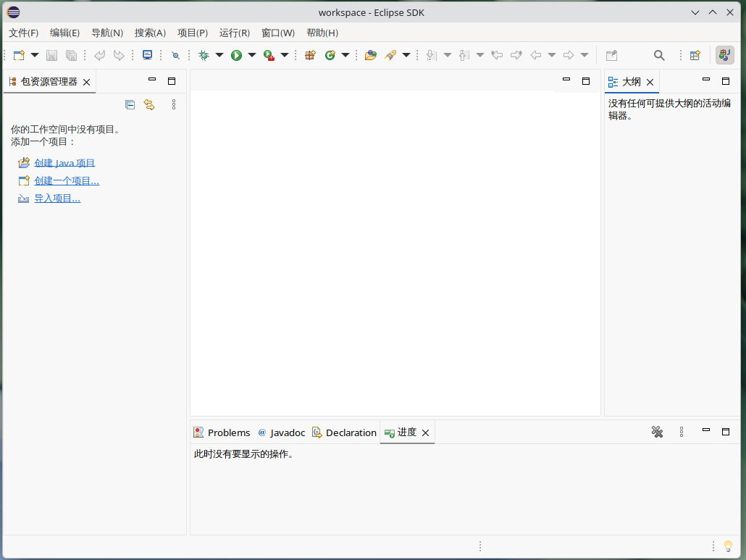
Task: Open the 搜索(A) menu
Action: point(150,33)
